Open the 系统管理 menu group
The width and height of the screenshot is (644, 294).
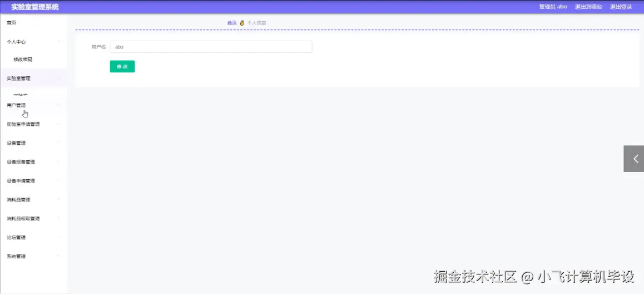coord(33,257)
